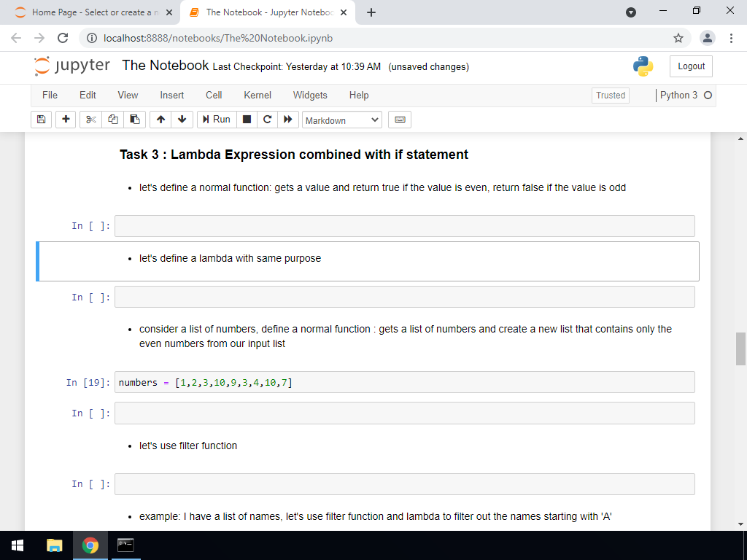The width and height of the screenshot is (747, 560).
Task: Open the Windows Start menu
Action: click(18, 545)
